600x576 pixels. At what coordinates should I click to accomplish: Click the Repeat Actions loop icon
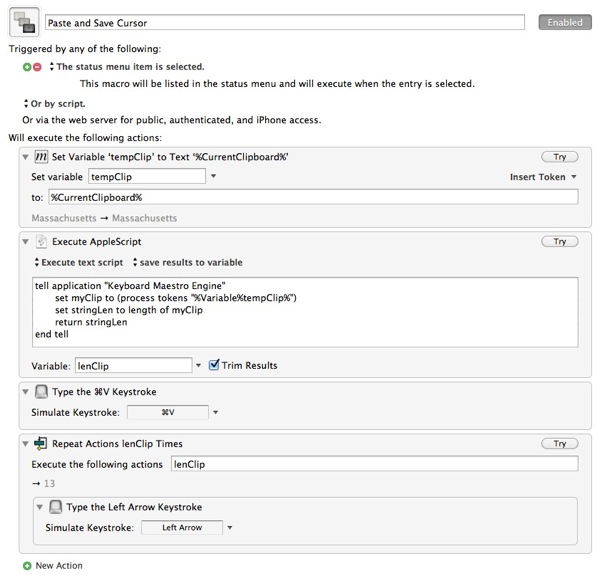point(41,443)
